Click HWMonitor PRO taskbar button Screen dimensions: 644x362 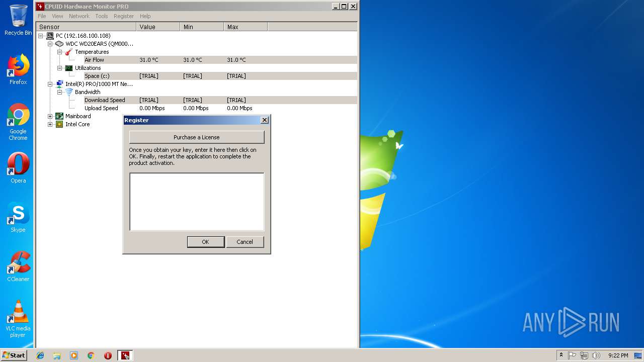125,355
